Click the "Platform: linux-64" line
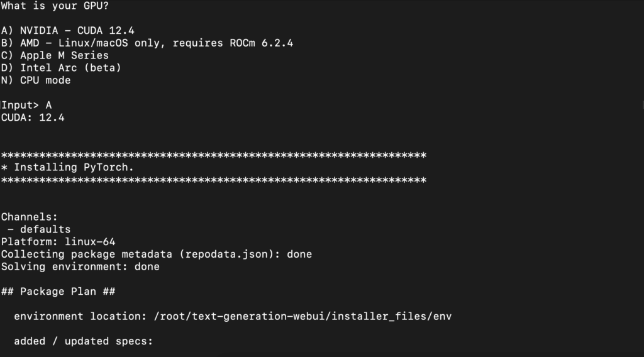The width and height of the screenshot is (644, 357). (x=58, y=242)
